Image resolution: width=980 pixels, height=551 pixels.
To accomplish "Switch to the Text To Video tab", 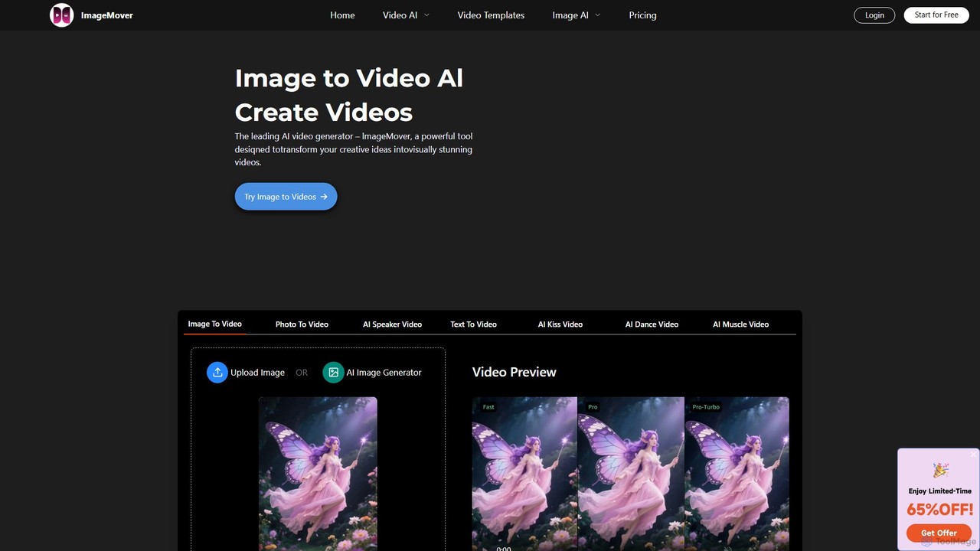I will [x=473, y=324].
